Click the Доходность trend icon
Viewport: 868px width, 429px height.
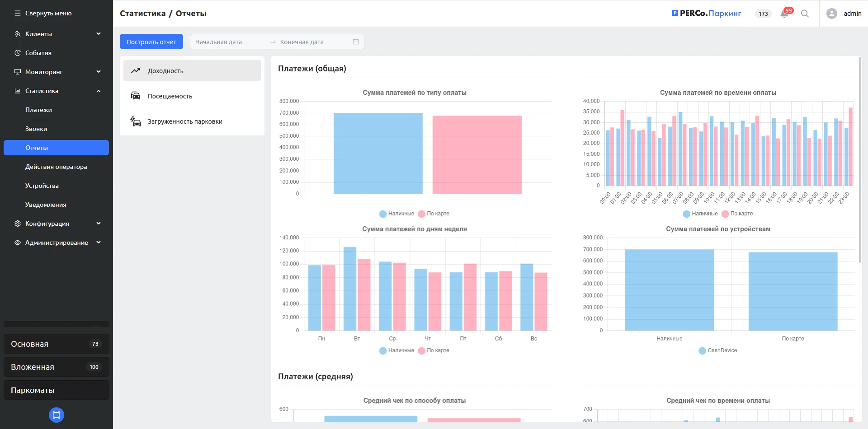click(x=136, y=70)
